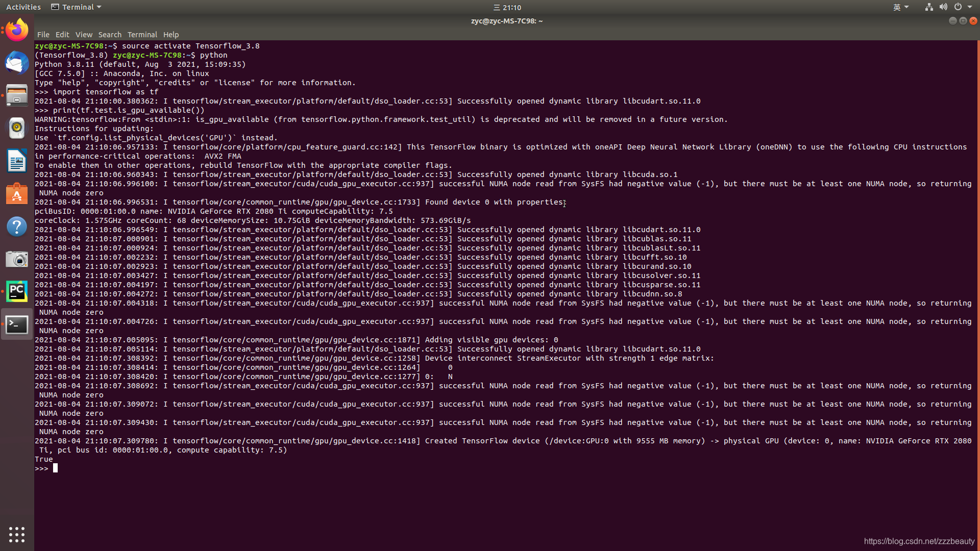Click the 'libcudnn.so.8' library line
Image resolution: width=980 pixels, height=551 pixels.
358,294
